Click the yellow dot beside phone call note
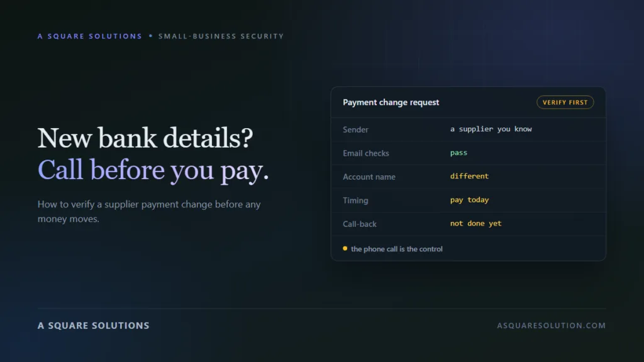Image resolution: width=644 pixels, height=362 pixels. point(345,248)
